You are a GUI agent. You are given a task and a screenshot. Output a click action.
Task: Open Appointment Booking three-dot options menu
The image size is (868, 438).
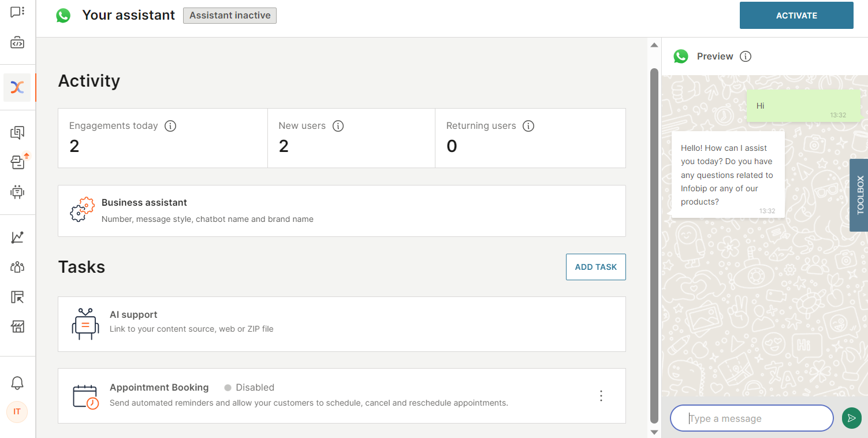coord(601,396)
